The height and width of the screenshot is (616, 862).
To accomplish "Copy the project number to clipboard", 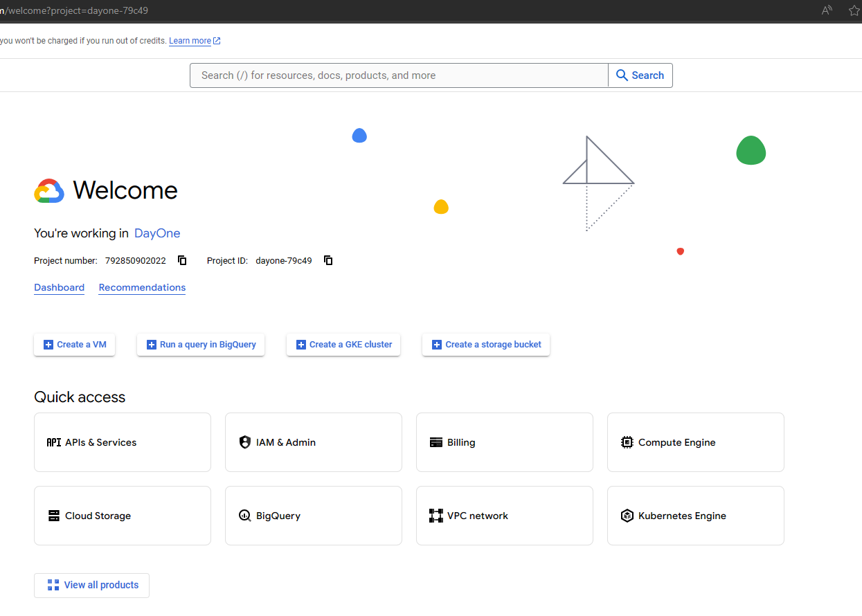I will (182, 260).
